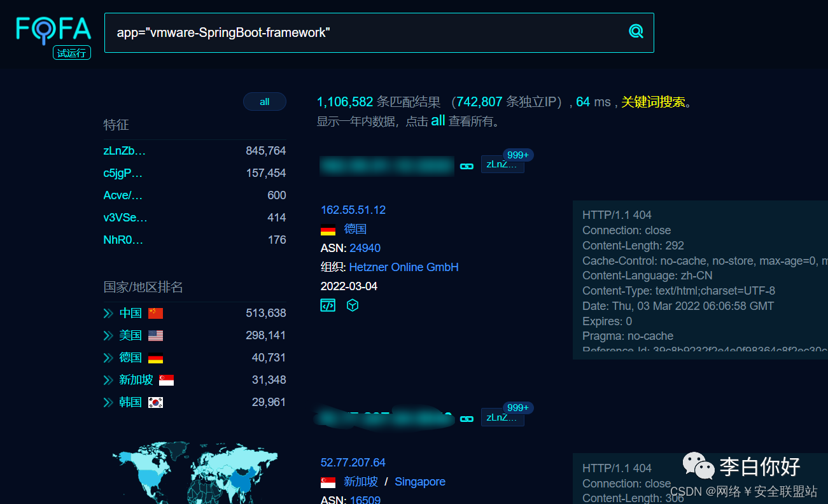
Task: Click the FOFA logo
Action: 54,29
